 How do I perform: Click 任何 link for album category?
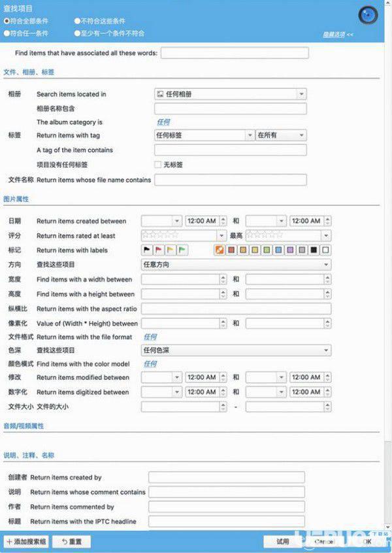coord(163,122)
